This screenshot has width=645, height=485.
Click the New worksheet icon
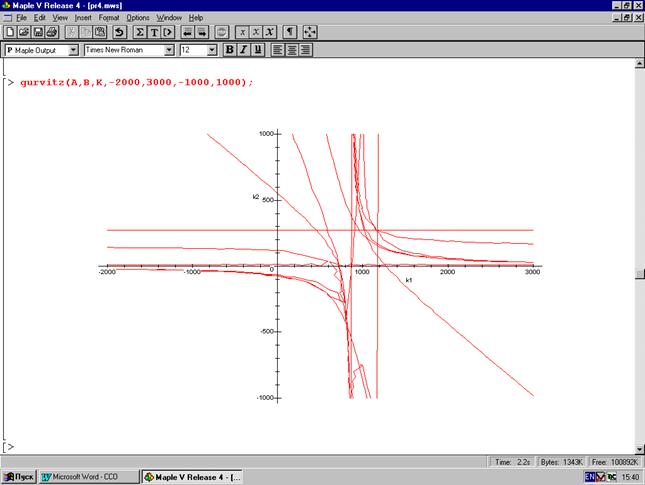point(9,32)
